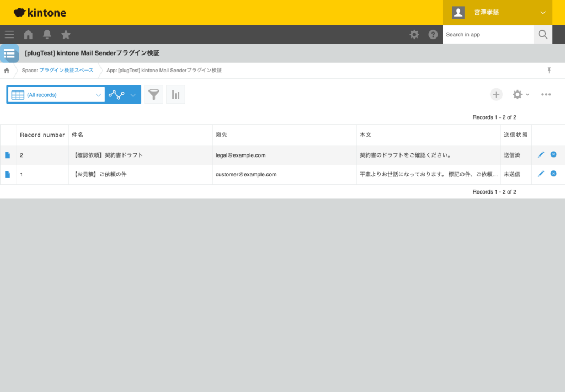
Task: Select the filter funnel icon
Action: (153, 94)
